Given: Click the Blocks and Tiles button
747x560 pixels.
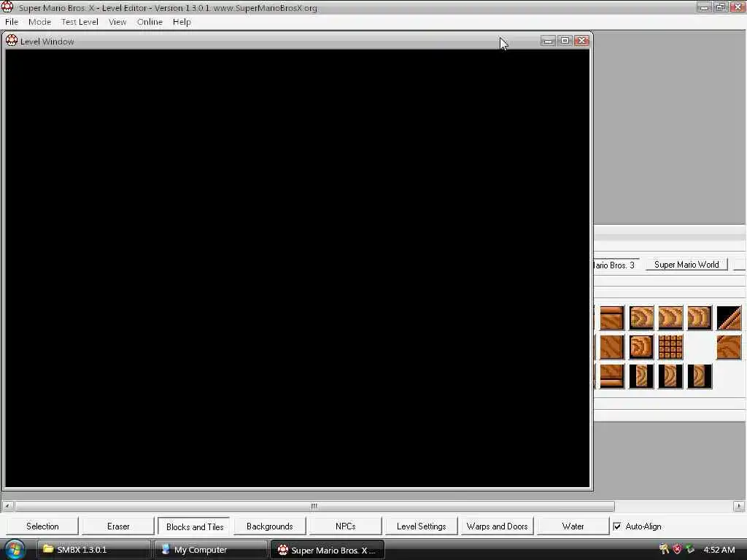Looking at the screenshot, I should click(x=194, y=526).
